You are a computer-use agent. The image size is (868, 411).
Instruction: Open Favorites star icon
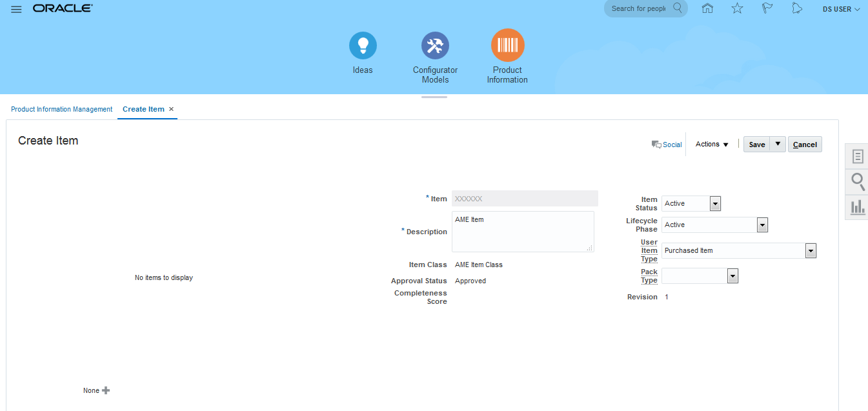point(737,8)
